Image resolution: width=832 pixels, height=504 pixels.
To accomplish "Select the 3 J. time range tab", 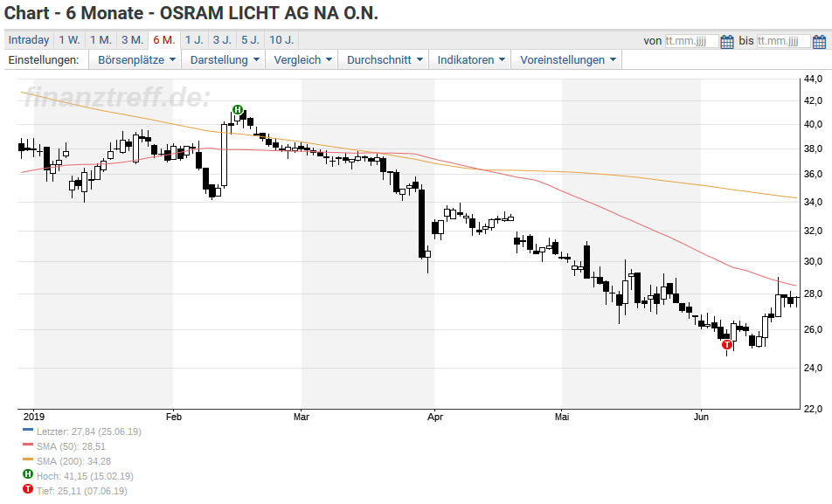I will [x=222, y=40].
